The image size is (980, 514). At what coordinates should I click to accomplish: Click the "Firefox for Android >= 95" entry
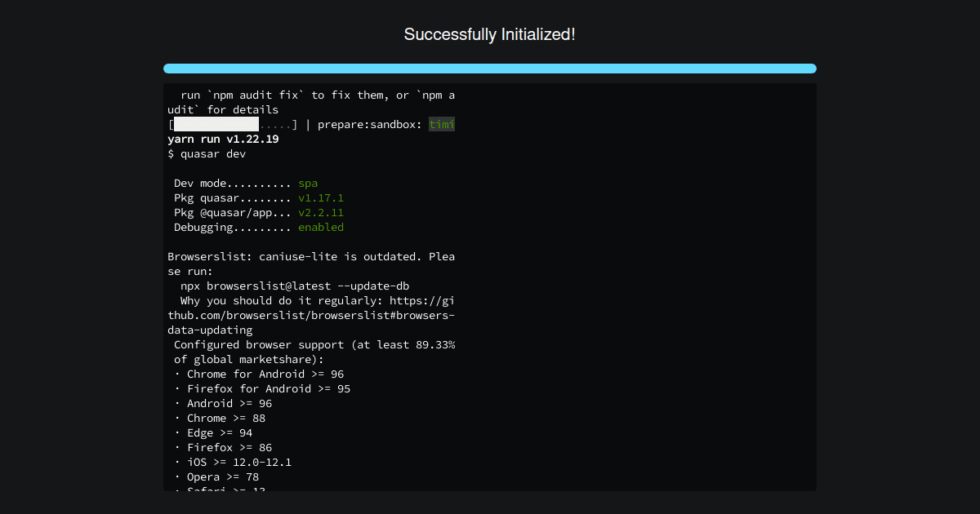pyautogui.click(x=262, y=388)
